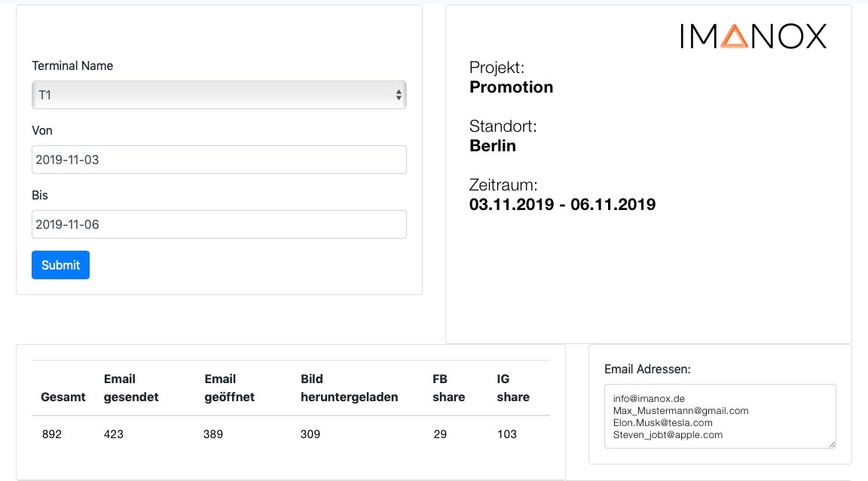This screenshot has height=481, width=868.
Task: Select the Email gesendet value 423
Action: click(x=114, y=434)
